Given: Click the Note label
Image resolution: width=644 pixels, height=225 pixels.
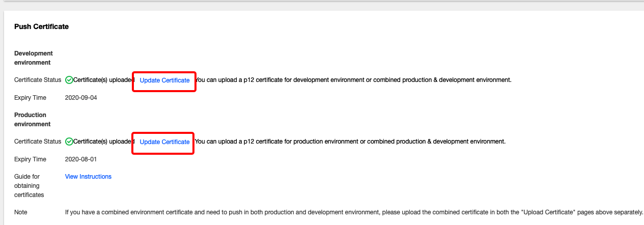Looking at the screenshot, I should pyautogui.click(x=21, y=212).
